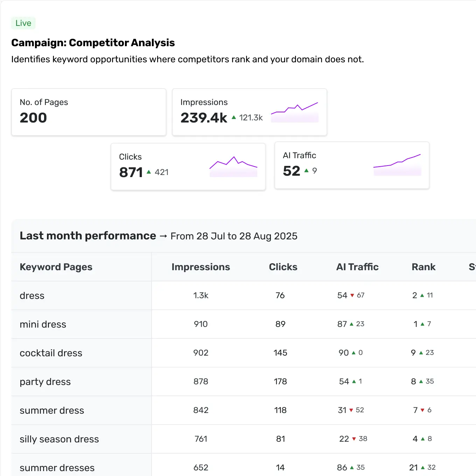Open the silly season dress keyword
476x476 pixels.
59,439
